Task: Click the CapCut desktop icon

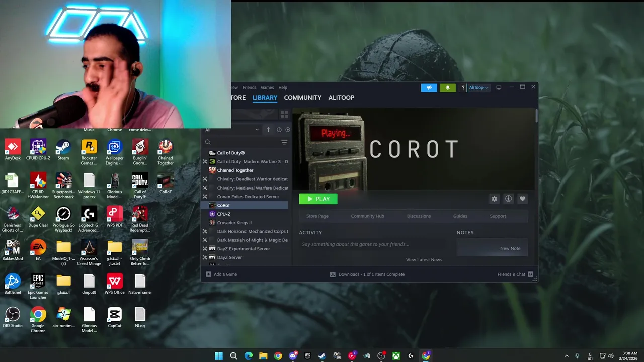Action: 115,318
